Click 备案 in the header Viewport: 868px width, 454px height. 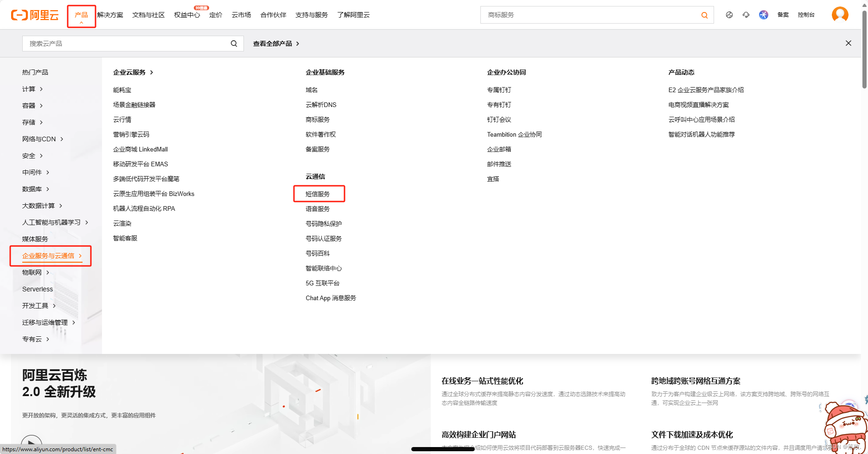coord(783,15)
